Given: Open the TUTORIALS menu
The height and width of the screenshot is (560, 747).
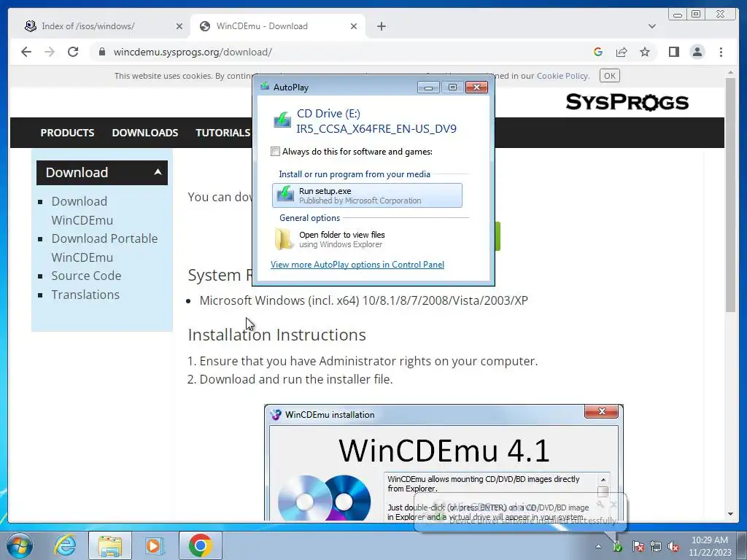Looking at the screenshot, I should [223, 133].
